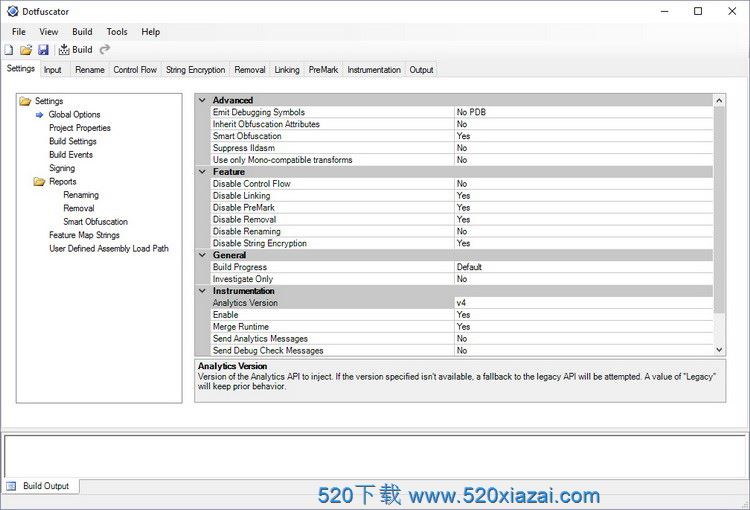This screenshot has height=510, width=750.
Task: Select the Disable Renaming property row
Action: [x=462, y=232]
